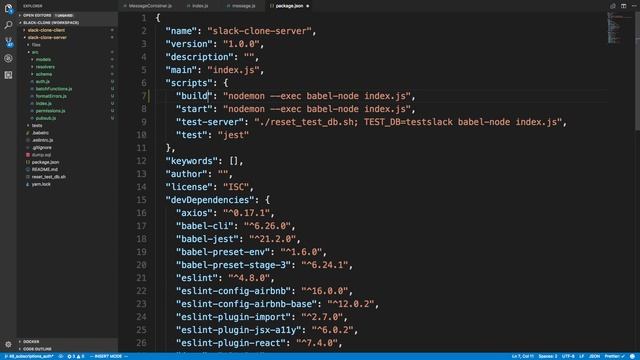
Task: Place cursor on the "test-server" script line
Action: (371, 122)
